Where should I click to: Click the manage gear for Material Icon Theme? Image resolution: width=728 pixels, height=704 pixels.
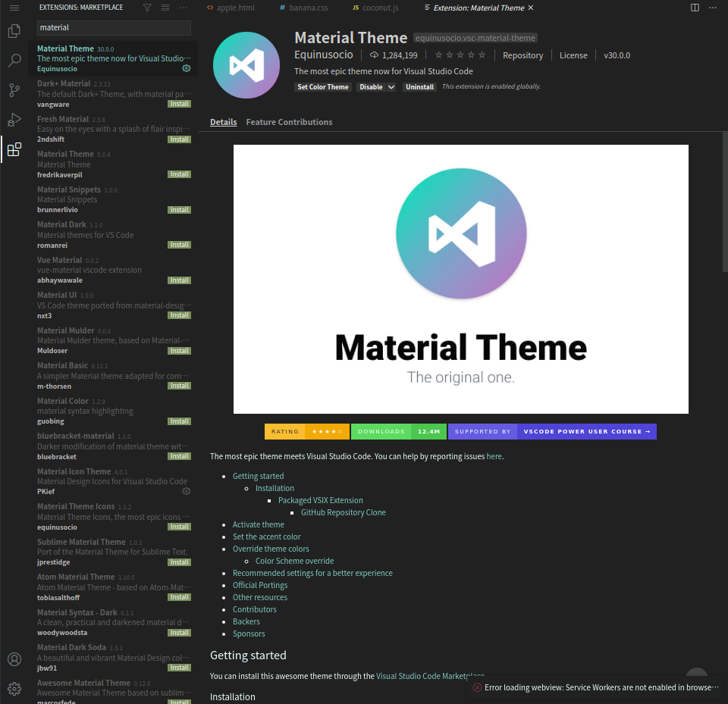187,491
